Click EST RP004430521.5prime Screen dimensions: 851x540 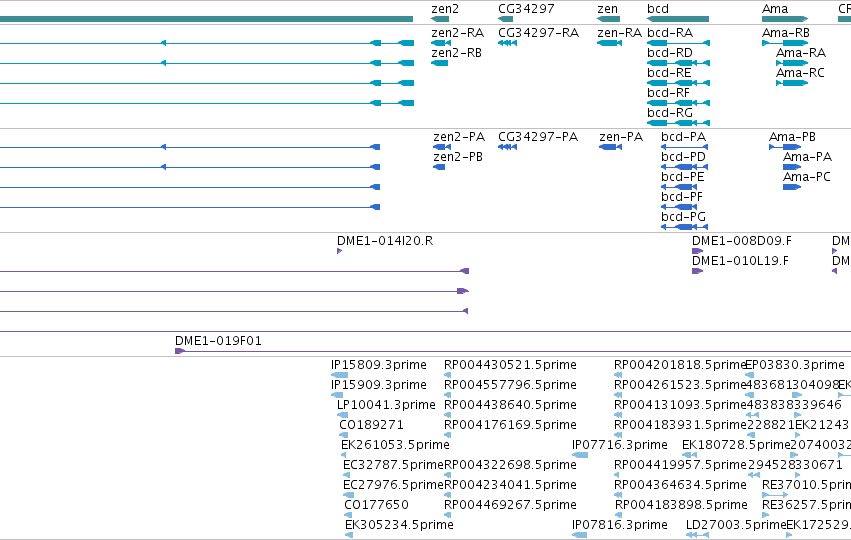coord(510,365)
